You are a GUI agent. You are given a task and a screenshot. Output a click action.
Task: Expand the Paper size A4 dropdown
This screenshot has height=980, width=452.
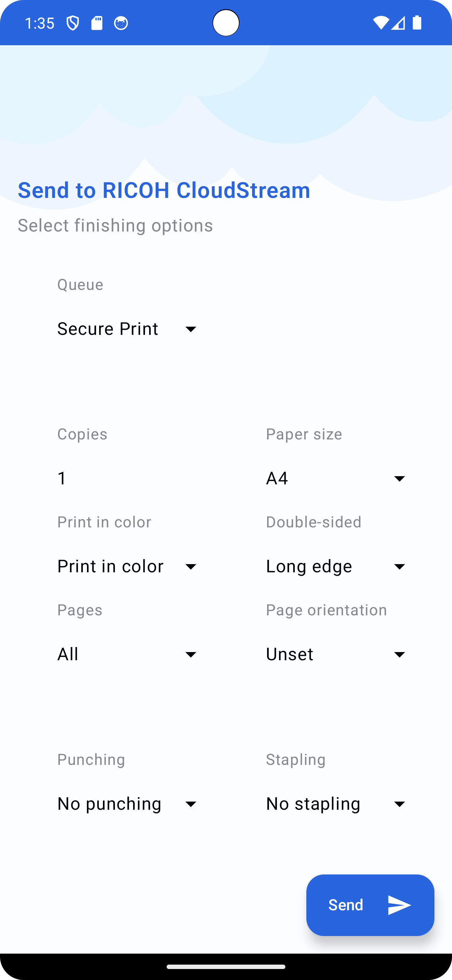tap(336, 478)
